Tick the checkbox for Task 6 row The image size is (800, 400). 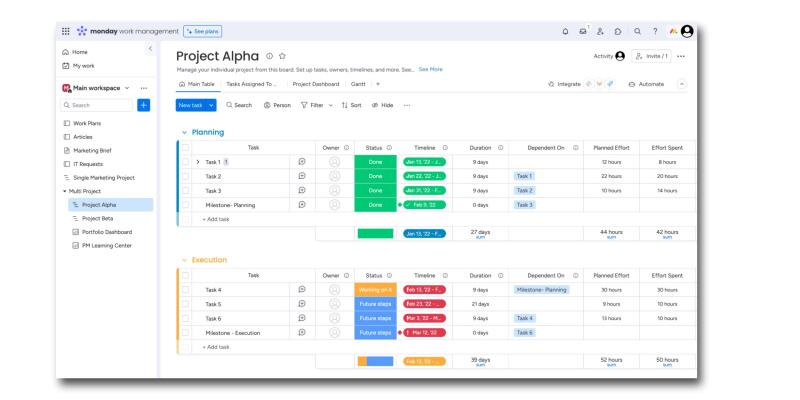185,318
